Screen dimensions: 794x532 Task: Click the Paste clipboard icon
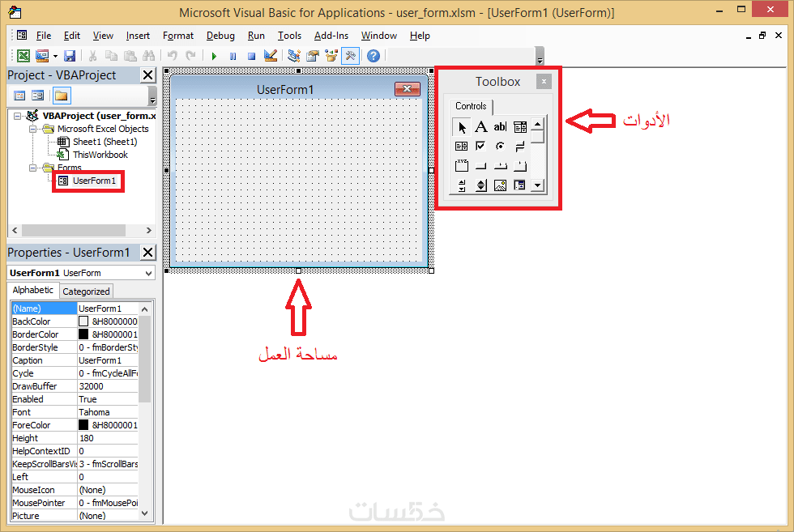point(130,56)
